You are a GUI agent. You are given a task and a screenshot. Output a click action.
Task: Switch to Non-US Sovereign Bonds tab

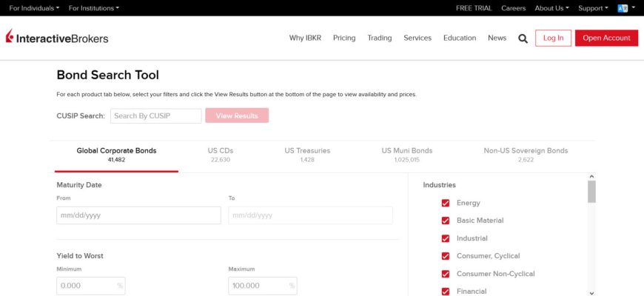(x=526, y=155)
